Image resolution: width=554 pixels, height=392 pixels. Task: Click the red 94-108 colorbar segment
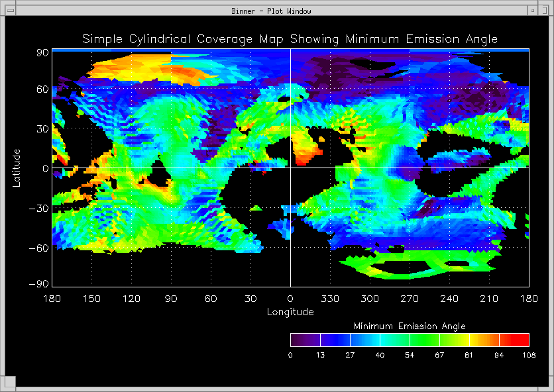514,340
